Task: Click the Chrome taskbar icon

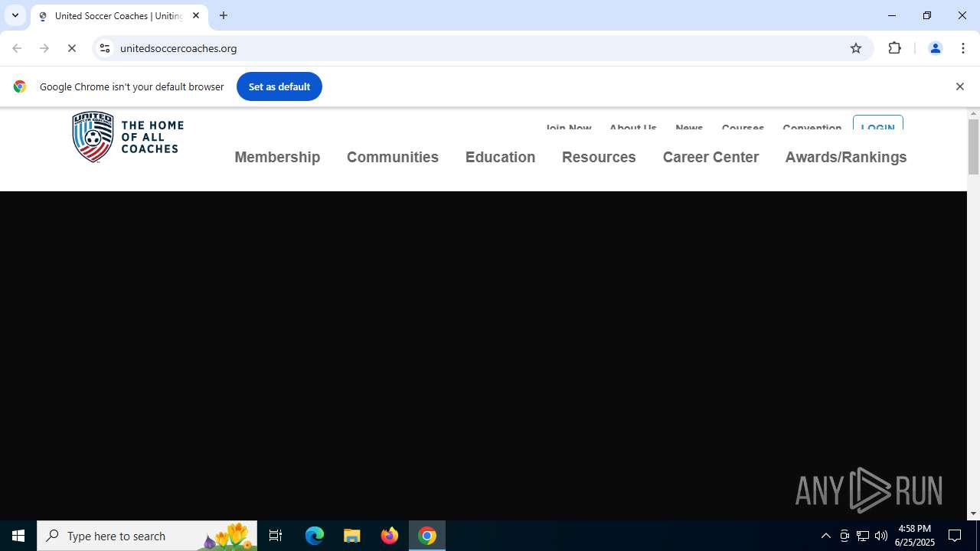Action: (427, 536)
